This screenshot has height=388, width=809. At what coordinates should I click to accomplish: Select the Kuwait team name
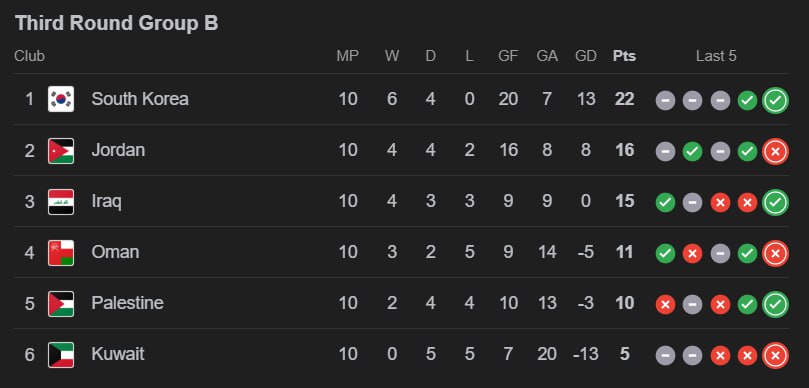[118, 354]
